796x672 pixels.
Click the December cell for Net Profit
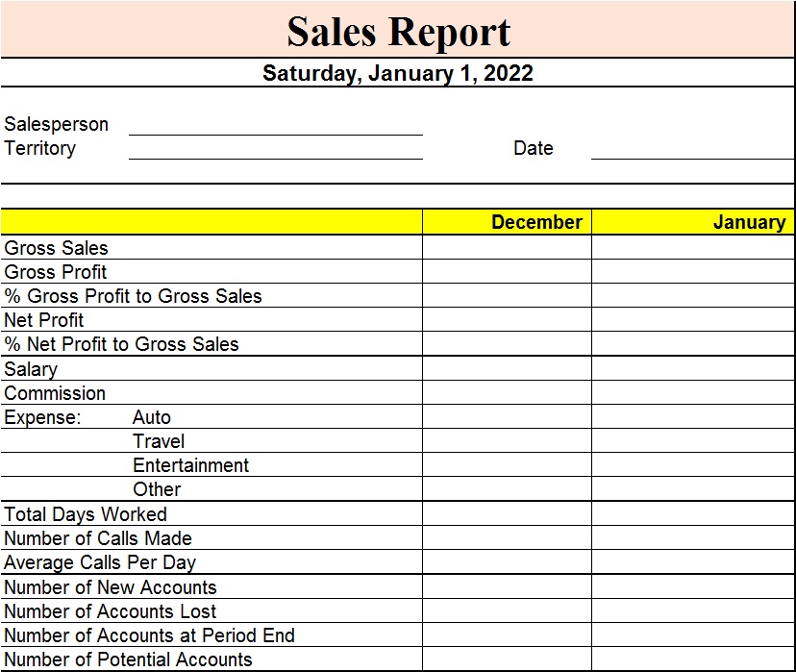pyautogui.click(x=508, y=320)
